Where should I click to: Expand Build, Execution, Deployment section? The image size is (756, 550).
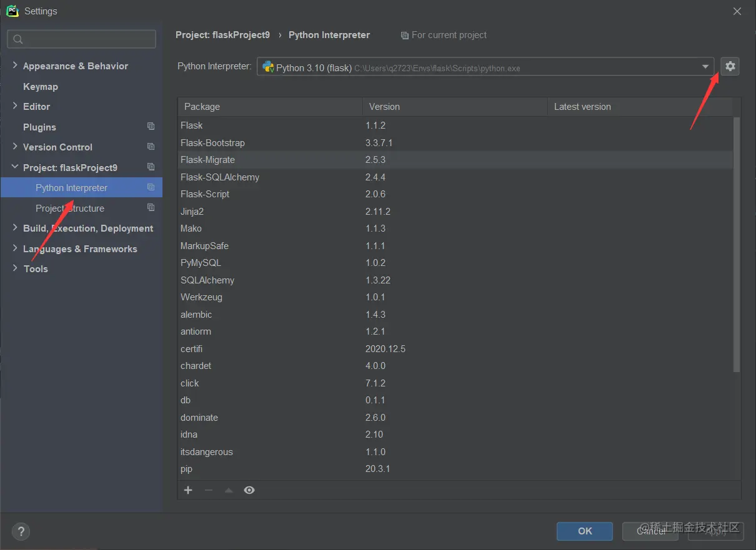[15, 228]
